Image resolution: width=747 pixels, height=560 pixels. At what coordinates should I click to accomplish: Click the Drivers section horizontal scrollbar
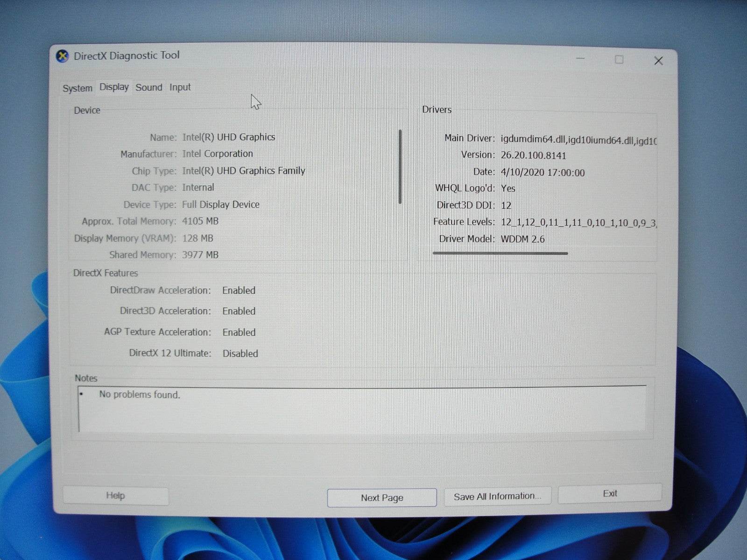tap(500, 253)
